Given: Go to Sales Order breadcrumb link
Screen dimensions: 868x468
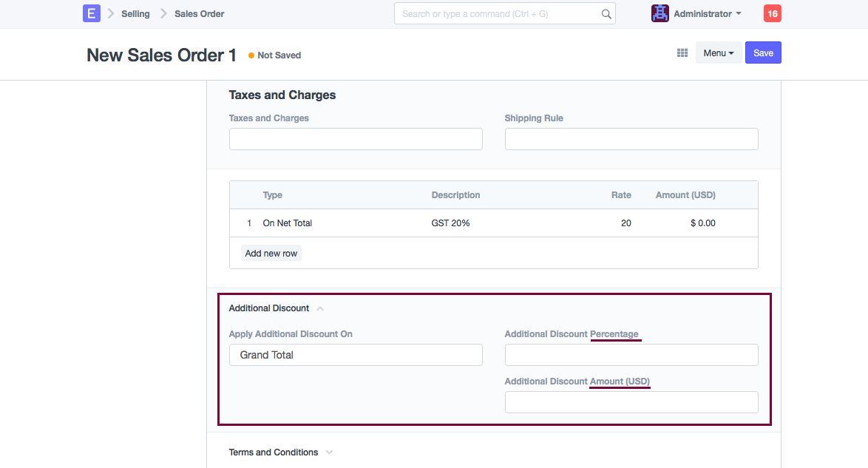Looking at the screenshot, I should (199, 13).
